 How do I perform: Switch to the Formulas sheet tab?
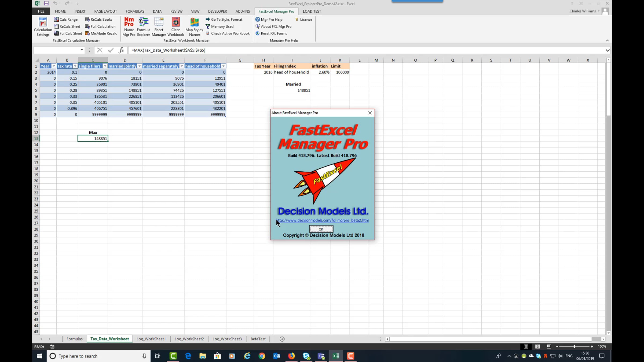[x=75, y=339]
